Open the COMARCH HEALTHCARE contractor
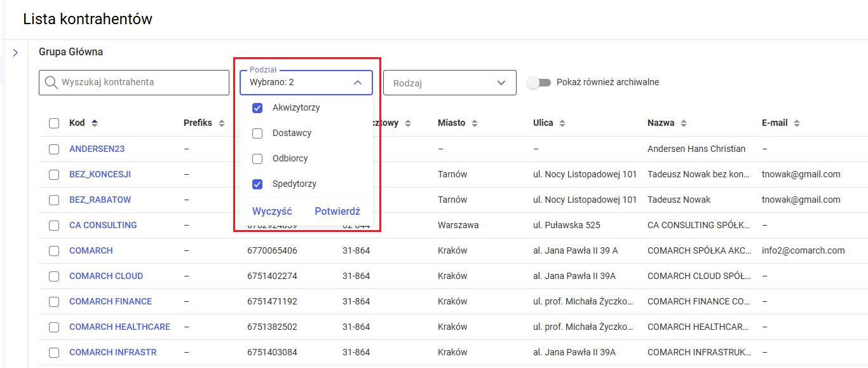This screenshot has width=868, height=368. point(119,327)
